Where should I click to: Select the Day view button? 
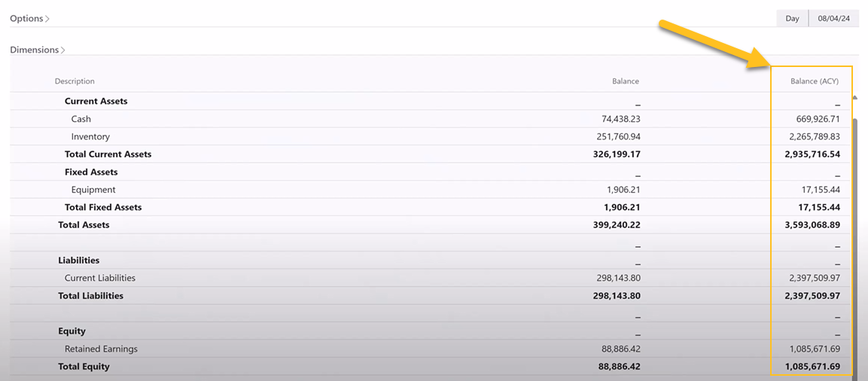pos(792,18)
